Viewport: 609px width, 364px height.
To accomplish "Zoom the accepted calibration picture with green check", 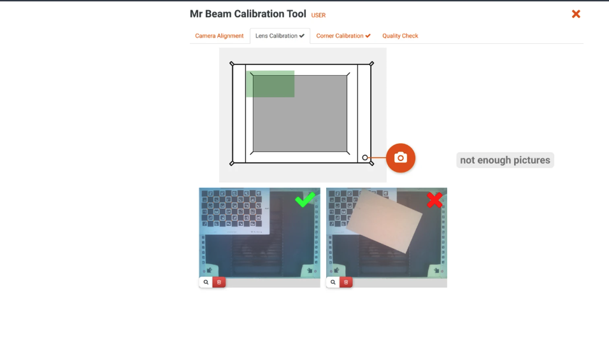I will pyautogui.click(x=206, y=282).
